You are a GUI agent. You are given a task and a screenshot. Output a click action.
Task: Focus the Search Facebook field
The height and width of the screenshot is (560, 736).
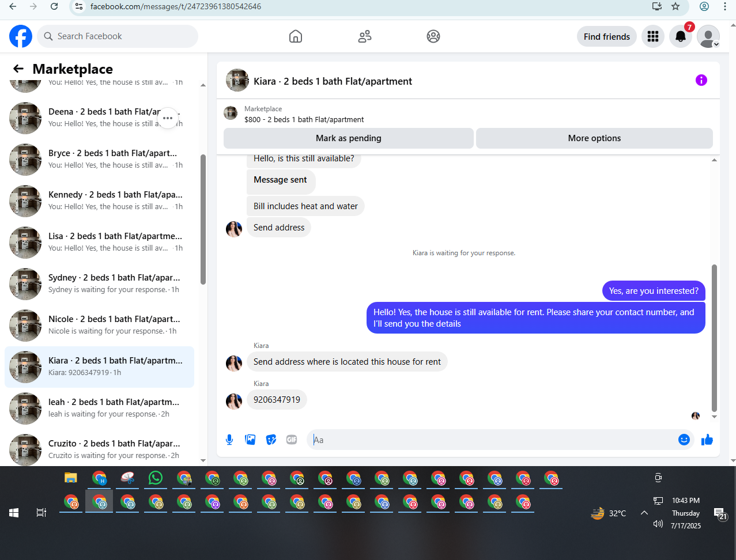pos(118,36)
